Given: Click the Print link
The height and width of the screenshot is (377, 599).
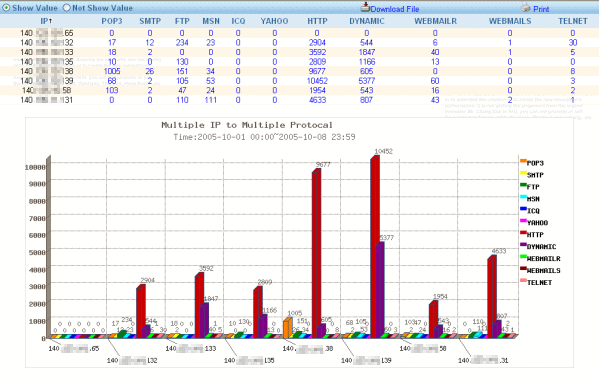Looking at the screenshot, I should [541, 9].
